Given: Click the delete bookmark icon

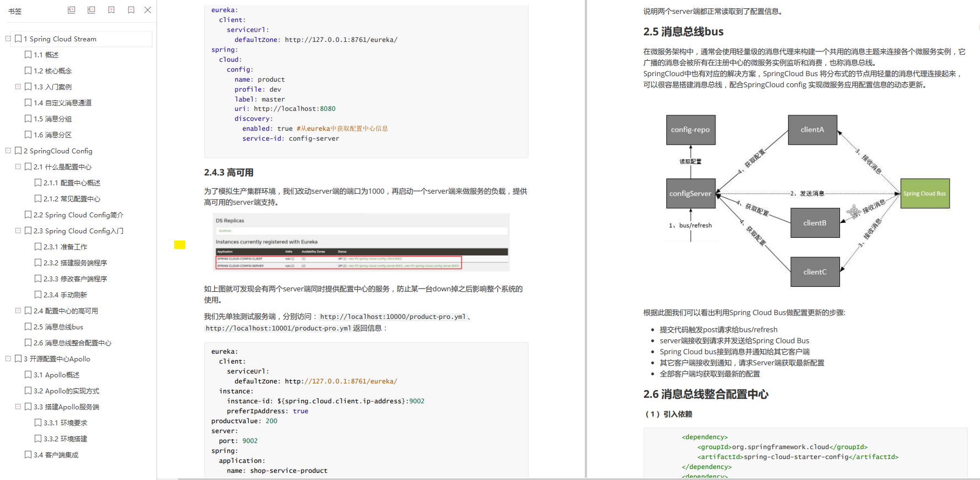Looking at the screenshot, I should tap(131, 10).
